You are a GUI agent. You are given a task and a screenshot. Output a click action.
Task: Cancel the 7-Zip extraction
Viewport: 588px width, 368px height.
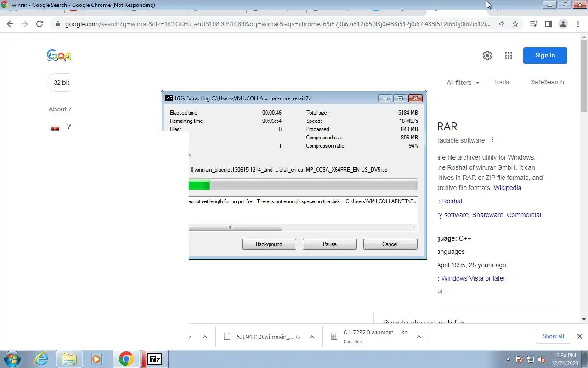[390, 244]
